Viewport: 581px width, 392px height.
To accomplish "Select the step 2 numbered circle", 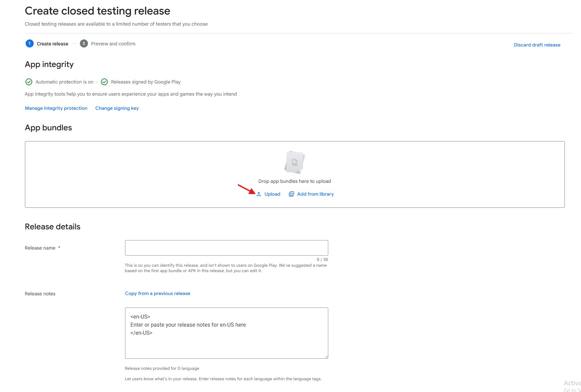I will click(x=84, y=43).
